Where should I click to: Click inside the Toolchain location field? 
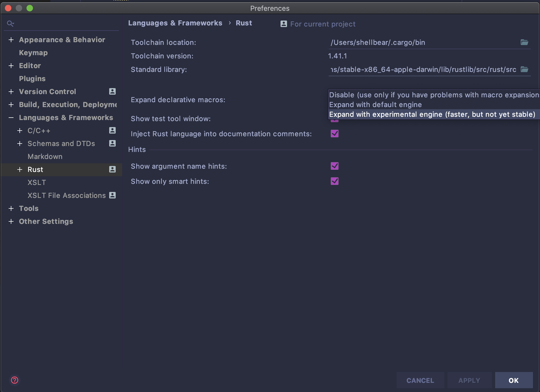tap(405, 42)
